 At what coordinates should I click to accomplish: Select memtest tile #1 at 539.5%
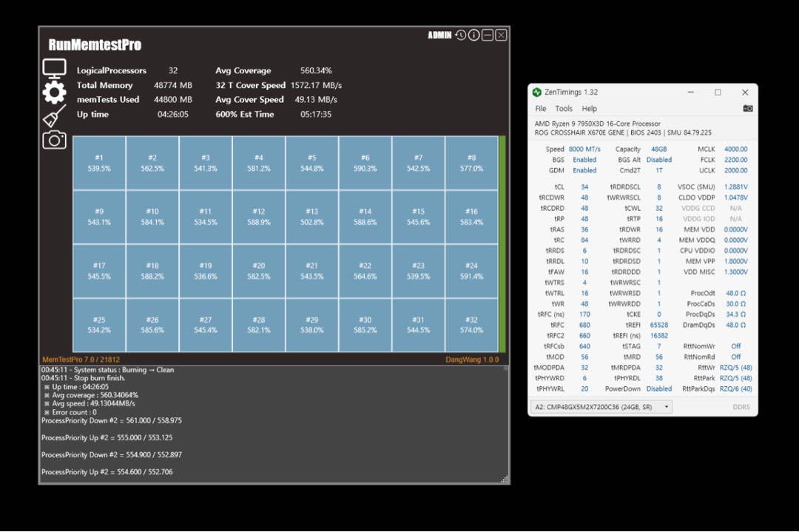[x=99, y=163]
